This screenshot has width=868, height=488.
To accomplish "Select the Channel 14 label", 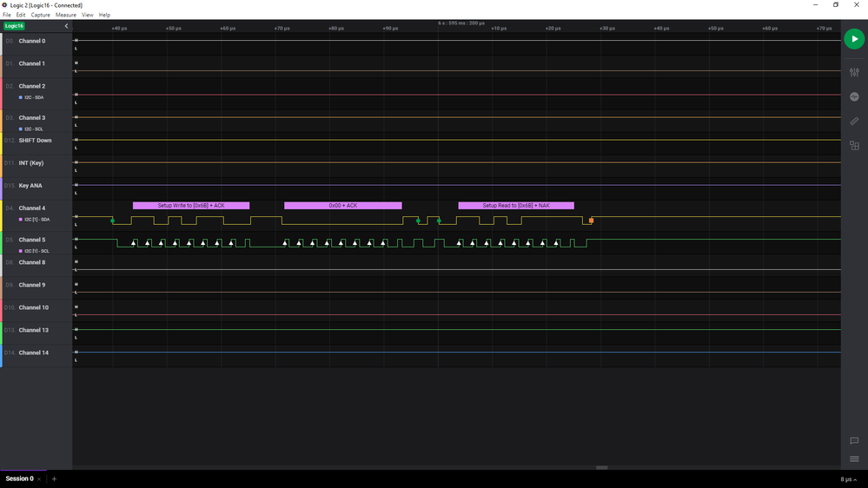I will 34,353.
